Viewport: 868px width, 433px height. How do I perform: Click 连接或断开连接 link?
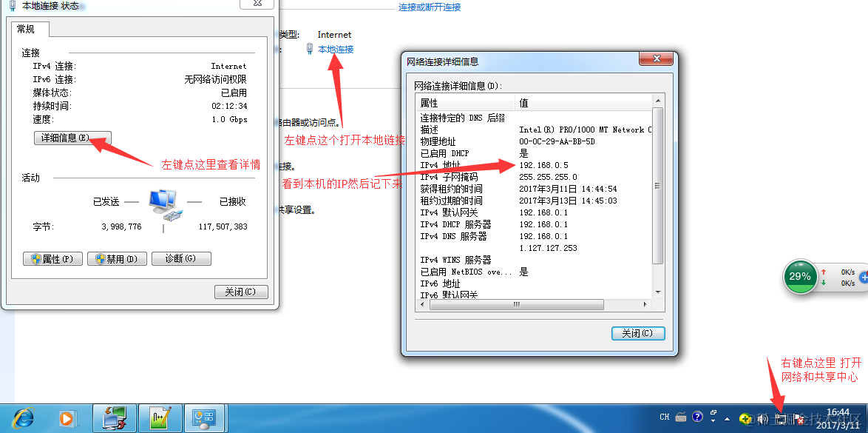[x=430, y=7]
